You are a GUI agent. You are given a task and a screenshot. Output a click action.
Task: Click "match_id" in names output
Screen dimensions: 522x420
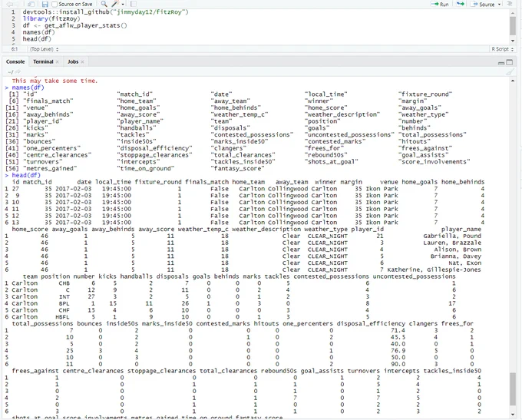[134, 94]
